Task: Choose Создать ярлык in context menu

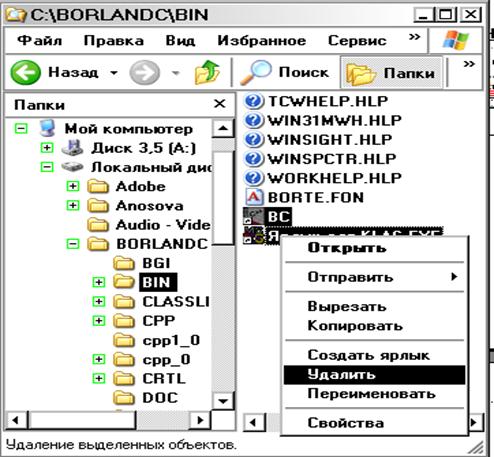Action: click(x=374, y=355)
